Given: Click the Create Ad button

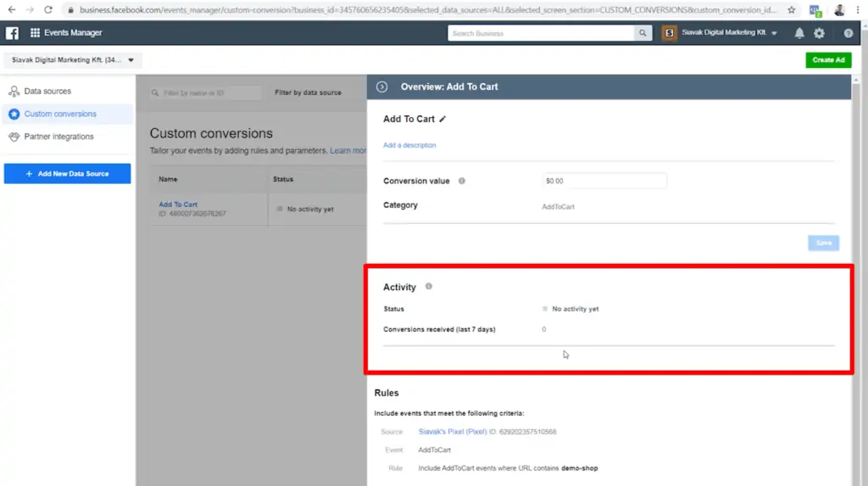Looking at the screenshot, I should coord(828,60).
